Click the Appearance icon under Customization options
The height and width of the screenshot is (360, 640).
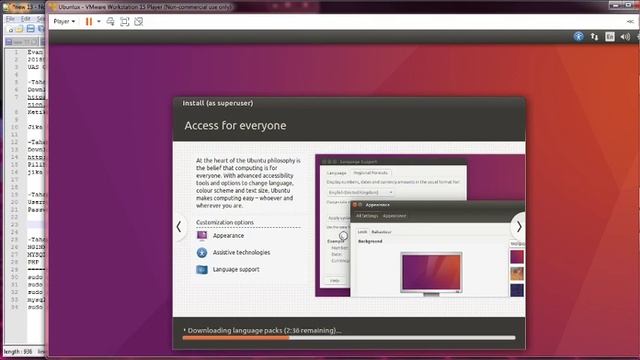click(x=202, y=236)
